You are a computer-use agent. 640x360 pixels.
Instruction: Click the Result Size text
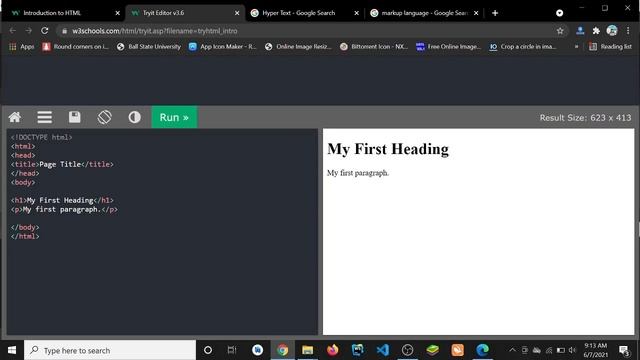point(585,118)
